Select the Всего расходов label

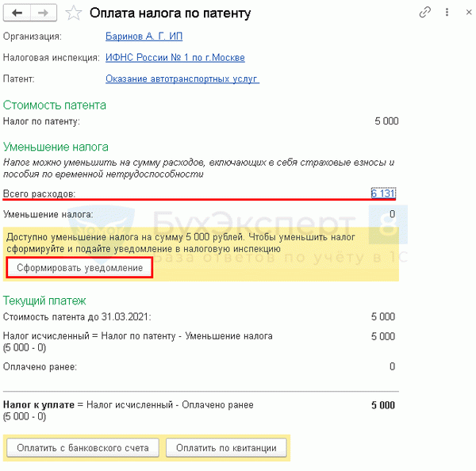coord(39,193)
